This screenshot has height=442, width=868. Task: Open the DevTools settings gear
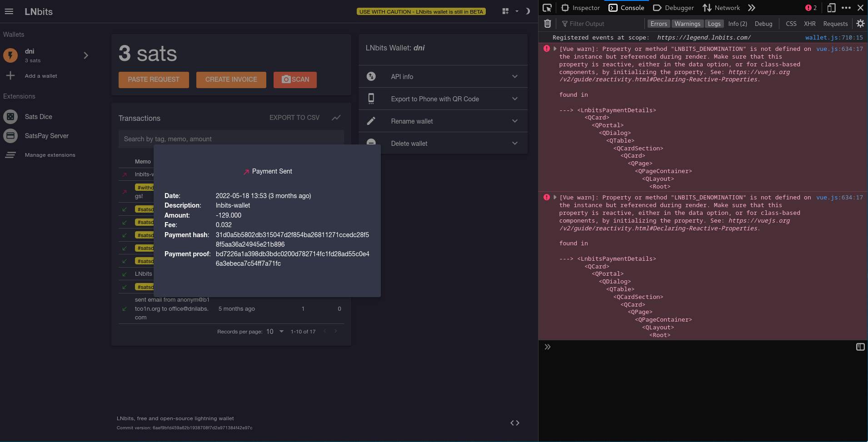(861, 24)
